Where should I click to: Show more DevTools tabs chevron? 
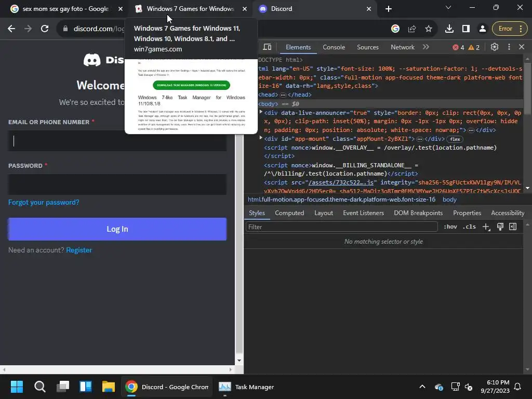pyautogui.click(x=426, y=47)
